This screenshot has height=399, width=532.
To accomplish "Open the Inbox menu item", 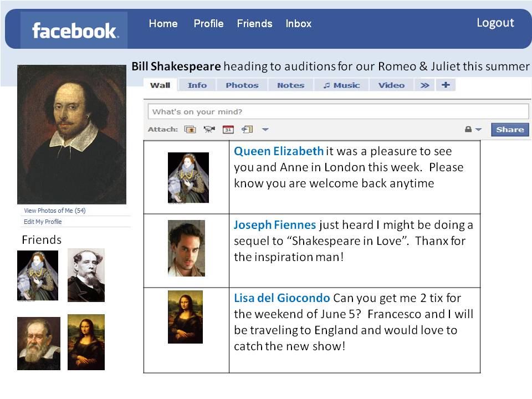I will pos(299,23).
